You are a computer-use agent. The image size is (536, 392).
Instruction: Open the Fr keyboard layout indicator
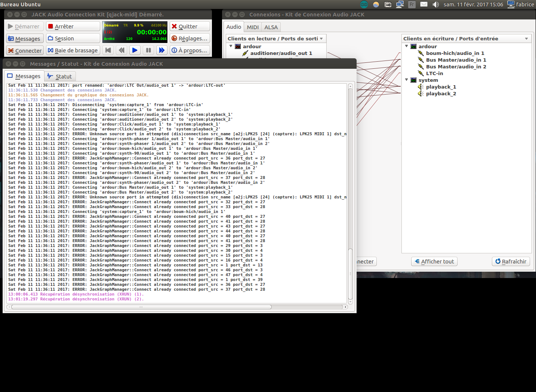412,4
